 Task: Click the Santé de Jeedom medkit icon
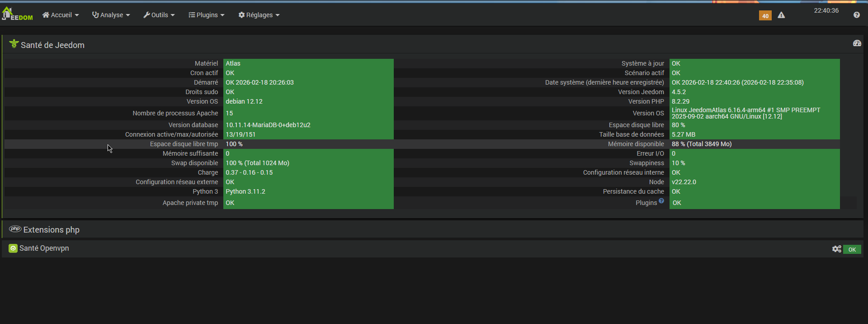pos(14,43)
